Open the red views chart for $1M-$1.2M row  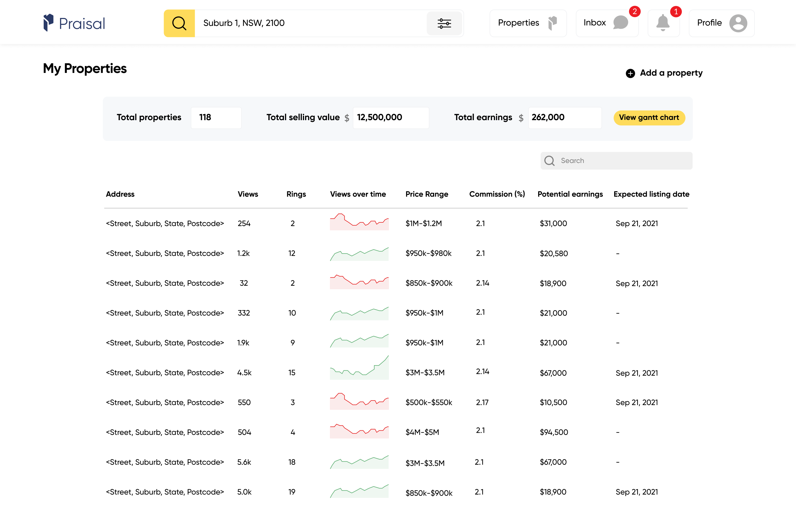coord(360,222)
